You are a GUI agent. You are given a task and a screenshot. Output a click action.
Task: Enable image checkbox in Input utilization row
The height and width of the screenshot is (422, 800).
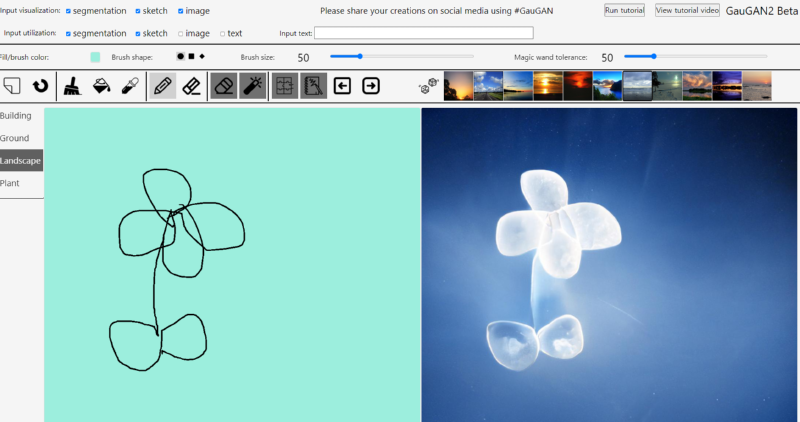click(181, 33)
